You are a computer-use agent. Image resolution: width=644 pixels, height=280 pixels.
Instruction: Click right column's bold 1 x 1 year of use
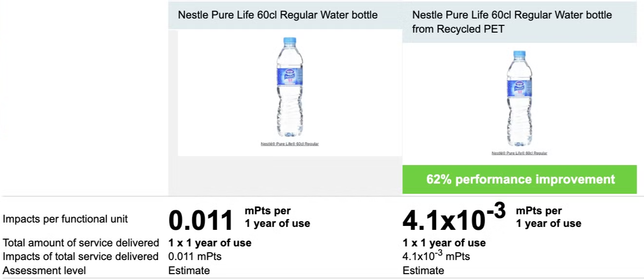(x=444, y=243)
